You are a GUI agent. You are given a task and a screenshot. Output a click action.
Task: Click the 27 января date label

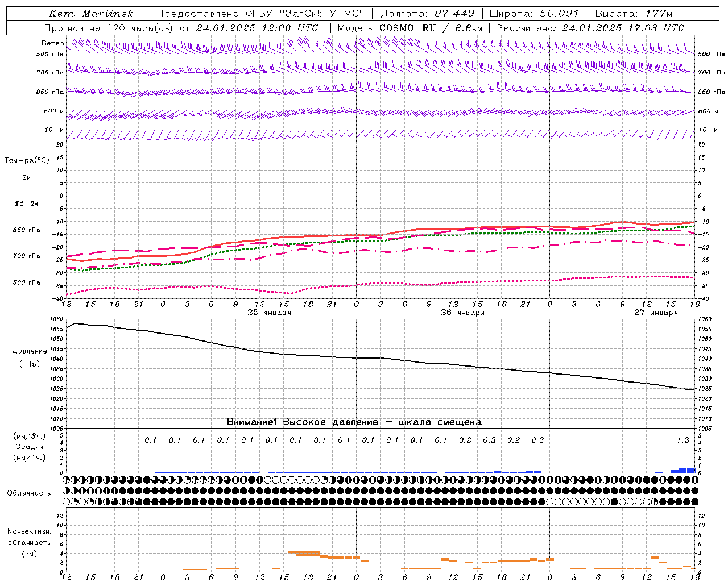click(x=656, y=313)
